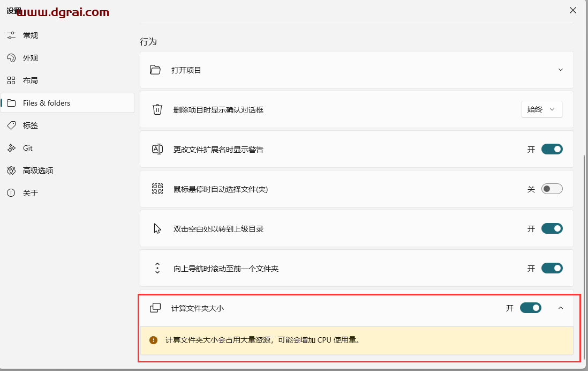
Task: Close the settings dialog
Action: tap(573, 11)
